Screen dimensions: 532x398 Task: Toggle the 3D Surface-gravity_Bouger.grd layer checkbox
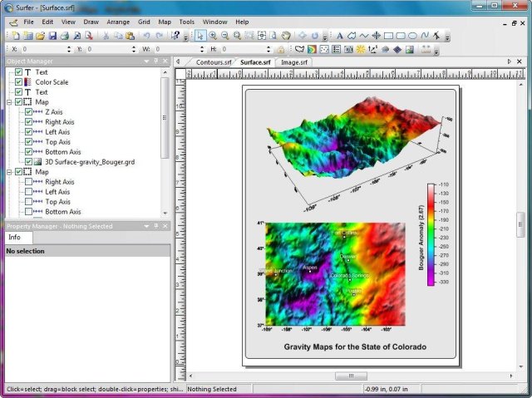tap(29, 162)
